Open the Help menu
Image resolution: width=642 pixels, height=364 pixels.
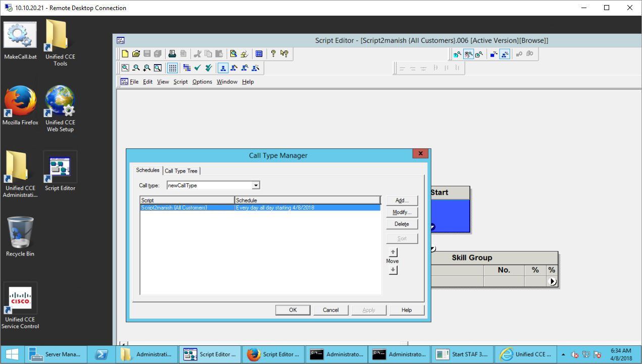tap(248, 82)
